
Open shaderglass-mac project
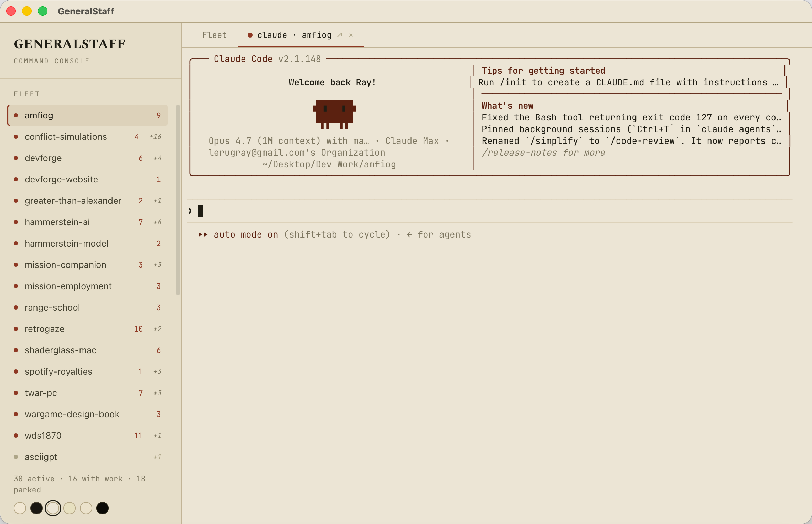coord(87,350)
